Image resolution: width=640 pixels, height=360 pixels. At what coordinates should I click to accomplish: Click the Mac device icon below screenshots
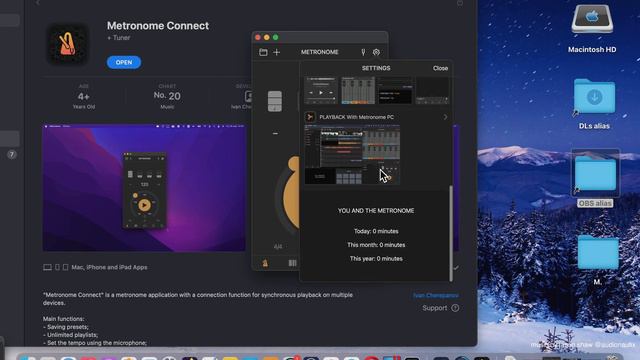point(47,267)
